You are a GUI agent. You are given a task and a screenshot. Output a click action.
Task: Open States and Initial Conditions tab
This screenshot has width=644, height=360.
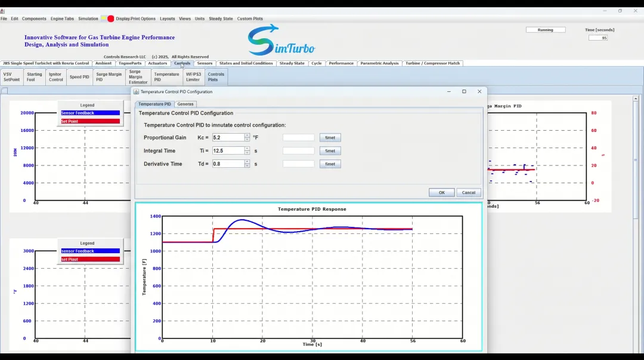(x=246, y=63)
